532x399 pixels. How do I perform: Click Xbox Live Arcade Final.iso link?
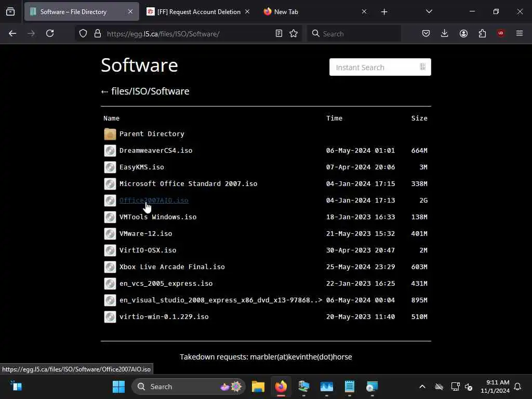coord(172,267)
